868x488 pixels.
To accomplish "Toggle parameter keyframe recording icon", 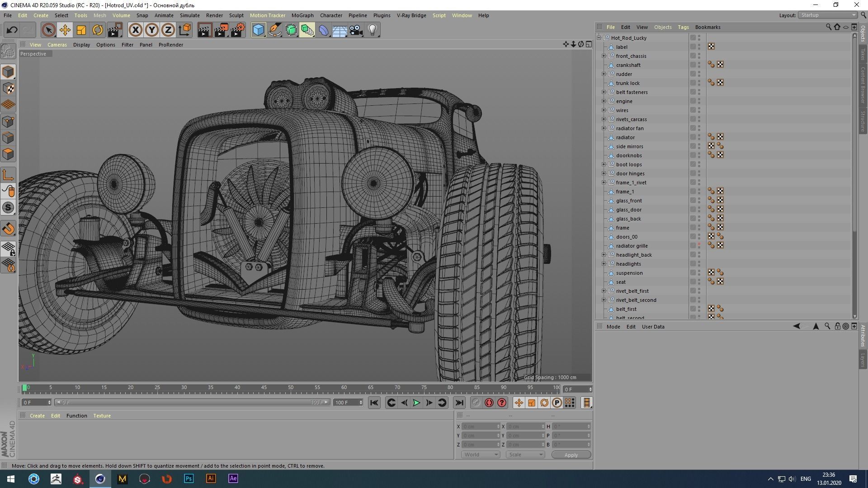I will (557, 403).
